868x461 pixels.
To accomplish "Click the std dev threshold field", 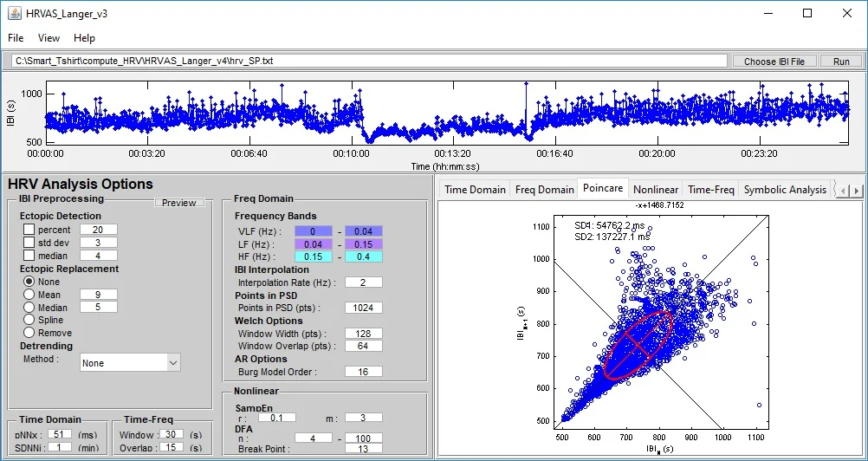I will 99,243.
